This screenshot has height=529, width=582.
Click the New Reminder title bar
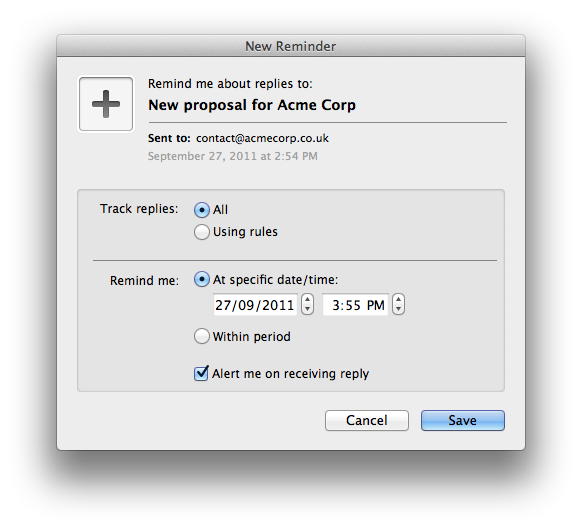[291, 46]
